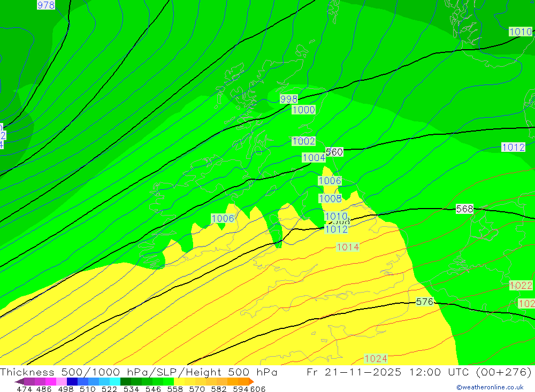
Task: Pick the cyan legend swatch
Action: 114,381
